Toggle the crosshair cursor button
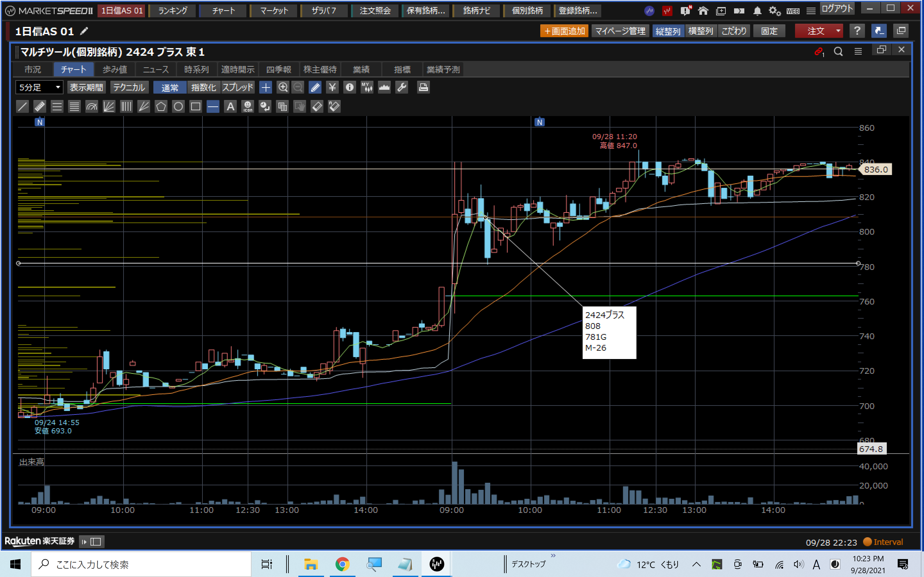This screenshot has width=924, height=577. (265, 88)
